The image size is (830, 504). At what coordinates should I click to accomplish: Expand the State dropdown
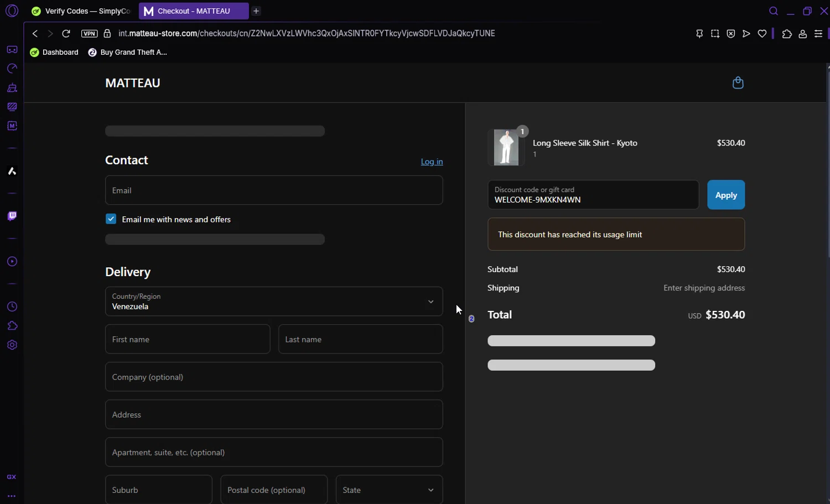389,490
